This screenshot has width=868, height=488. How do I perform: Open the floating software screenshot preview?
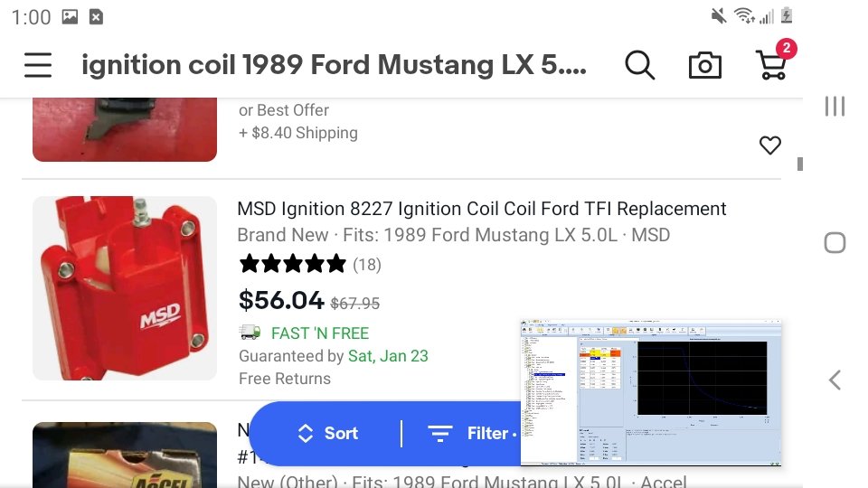[x=651, y=393]
